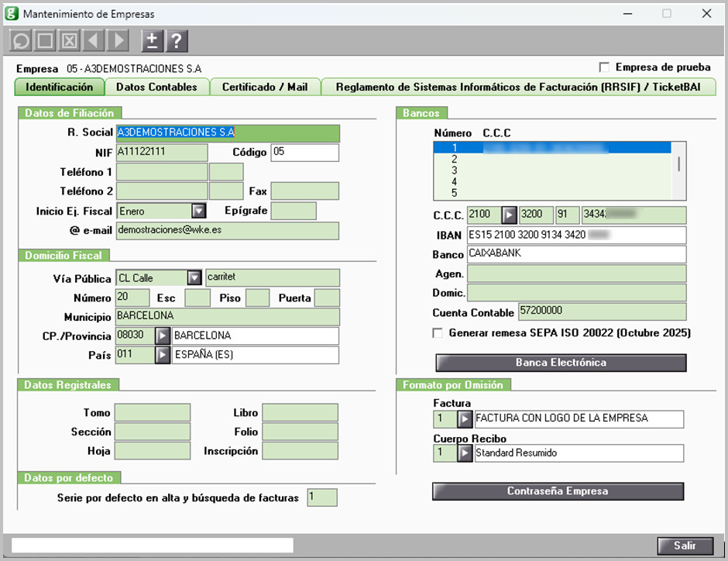Image resolution: width=728 pixels, height=561 pixels.
Task: Click the Serie por defecto field
Action: 322,497
